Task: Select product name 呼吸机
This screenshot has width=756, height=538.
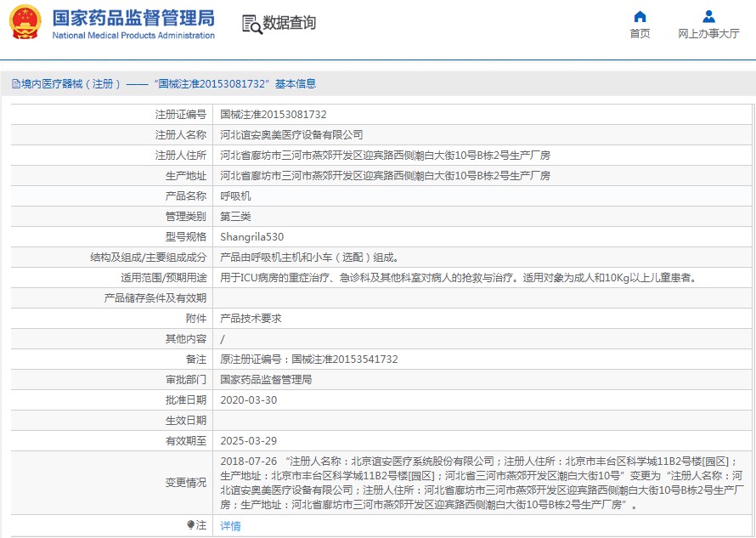Action: 236,195
